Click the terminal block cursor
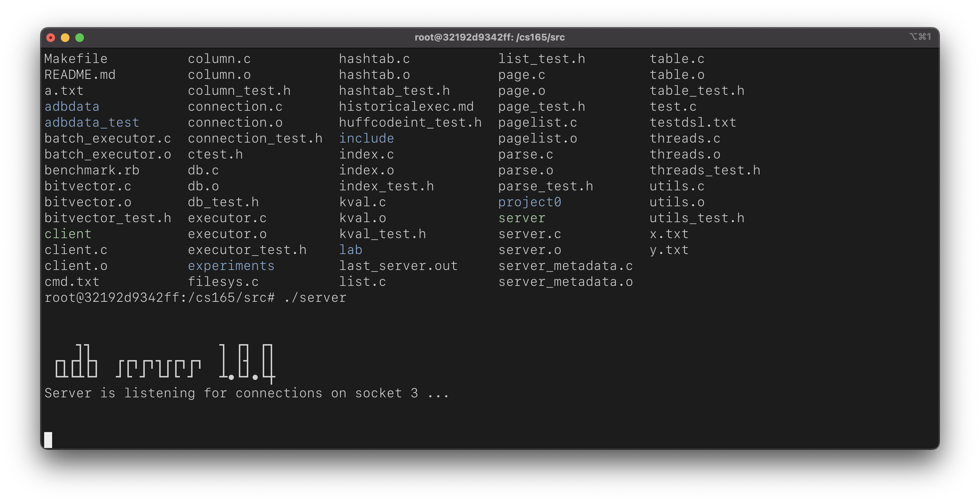 pos(48,440)
